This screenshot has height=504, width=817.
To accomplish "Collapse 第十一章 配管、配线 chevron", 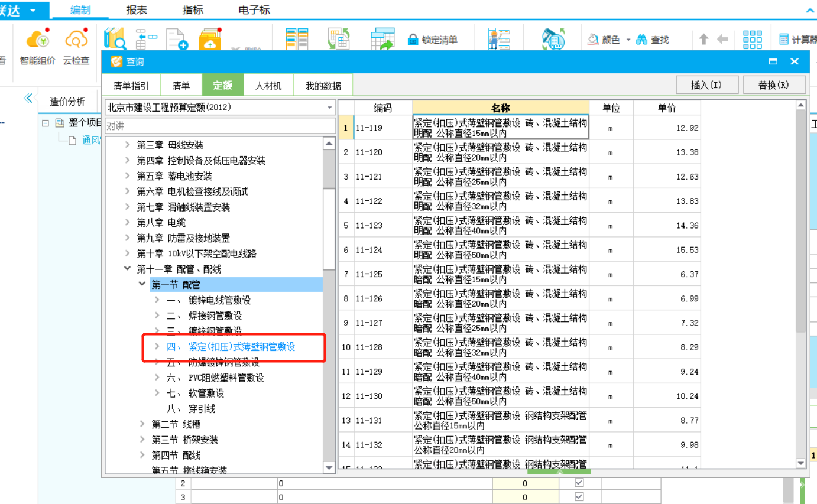I will (x=128, y=269).
